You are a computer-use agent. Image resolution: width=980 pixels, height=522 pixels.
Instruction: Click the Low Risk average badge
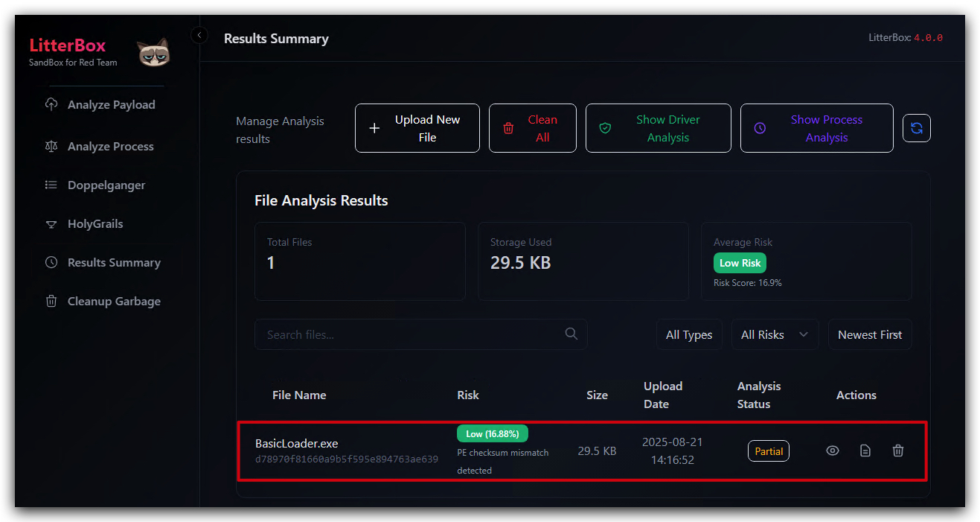pyautogui.click(x=740, y=263)
